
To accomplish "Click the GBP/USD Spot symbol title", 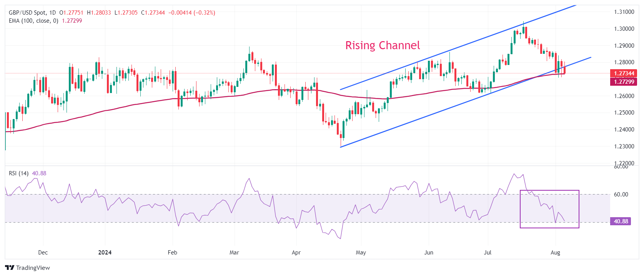I will pyautogui.click(x=27, y=13).
